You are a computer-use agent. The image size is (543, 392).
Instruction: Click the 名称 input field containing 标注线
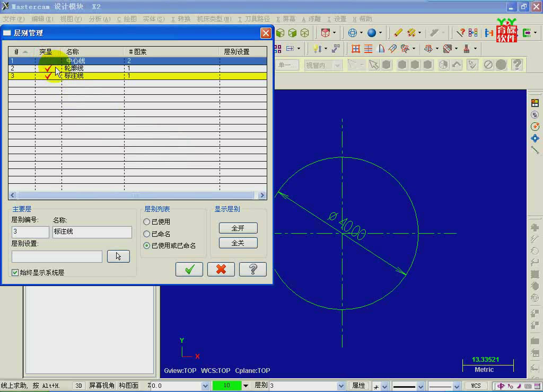coord(92,232)
